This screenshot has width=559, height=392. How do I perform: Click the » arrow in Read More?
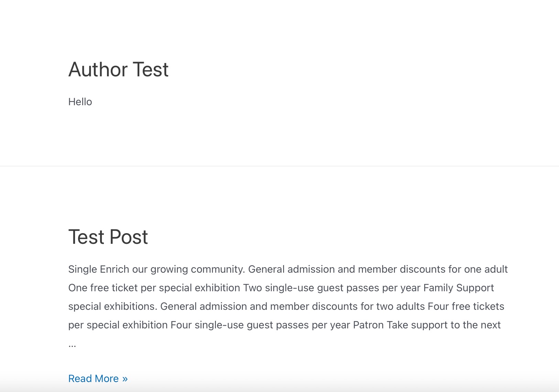click(125, 379)
